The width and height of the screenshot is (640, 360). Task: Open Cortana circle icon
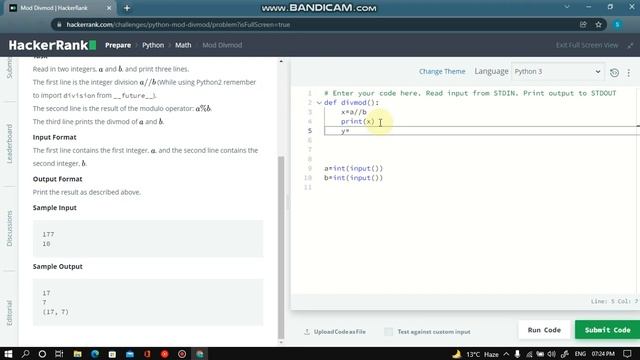[x=42, y=354]
